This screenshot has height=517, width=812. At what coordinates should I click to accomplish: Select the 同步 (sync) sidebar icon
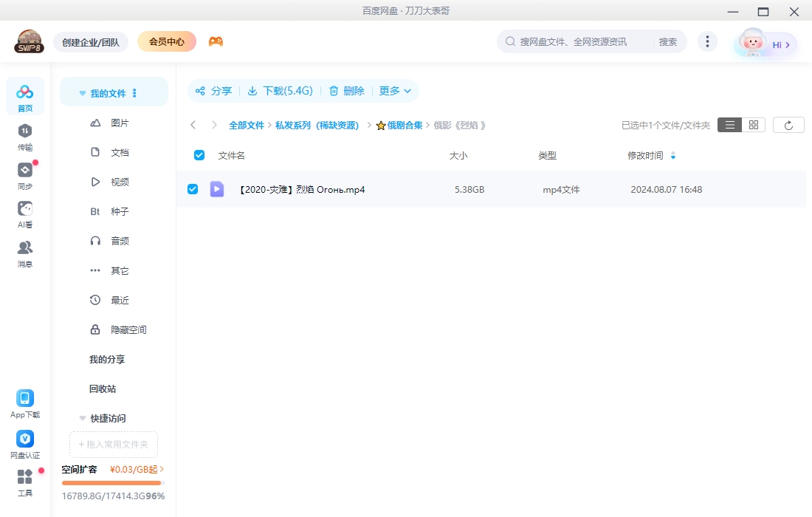(24, 174)
